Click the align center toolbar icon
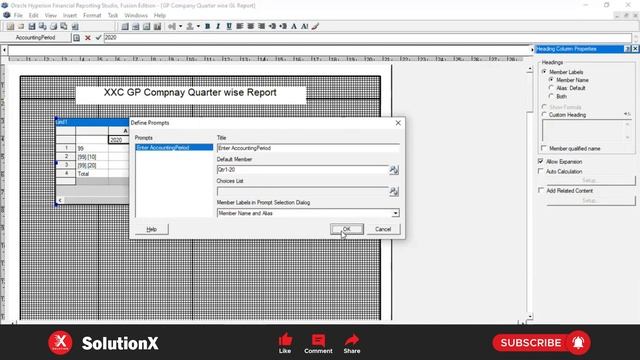 (250, 27)
